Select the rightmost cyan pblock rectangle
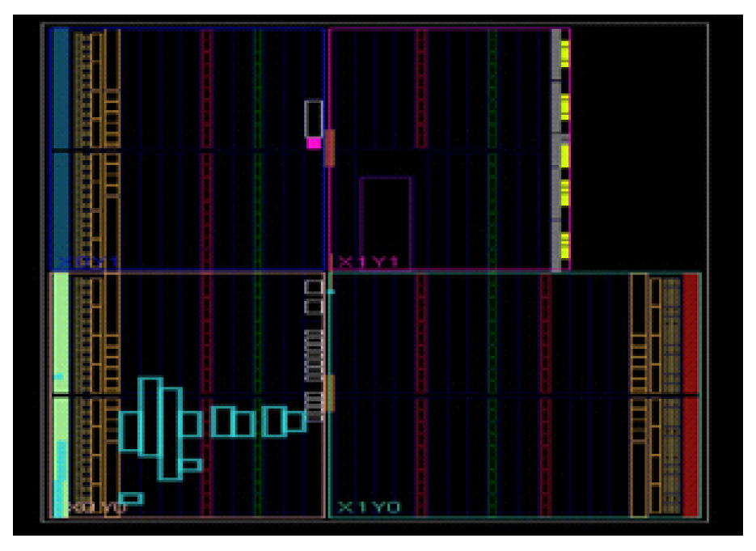The image size is (756, 551). 295,422
